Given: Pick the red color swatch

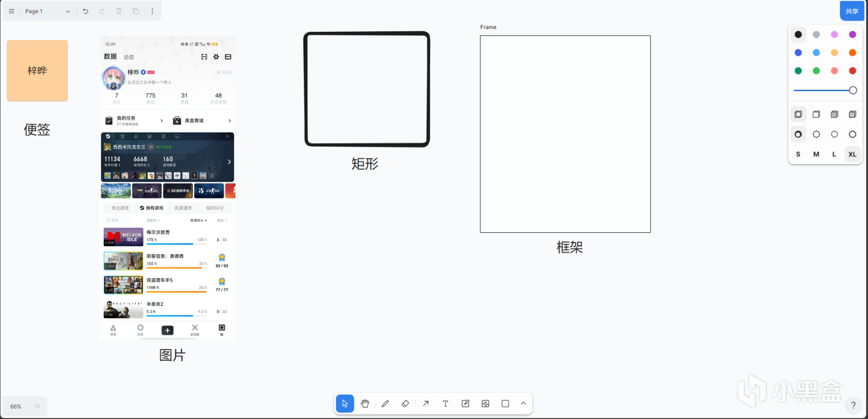Looking at the screenshot, I should point(852,71).
